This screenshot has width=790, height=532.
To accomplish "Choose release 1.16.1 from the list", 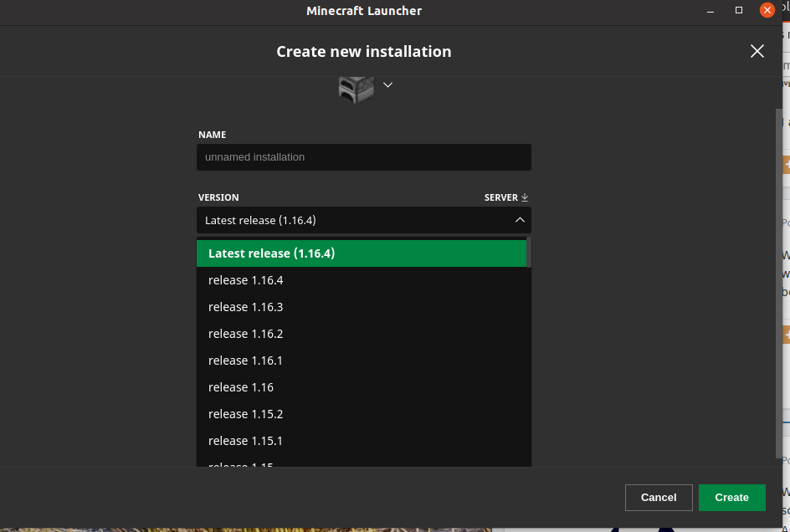I will coord(362,361).
